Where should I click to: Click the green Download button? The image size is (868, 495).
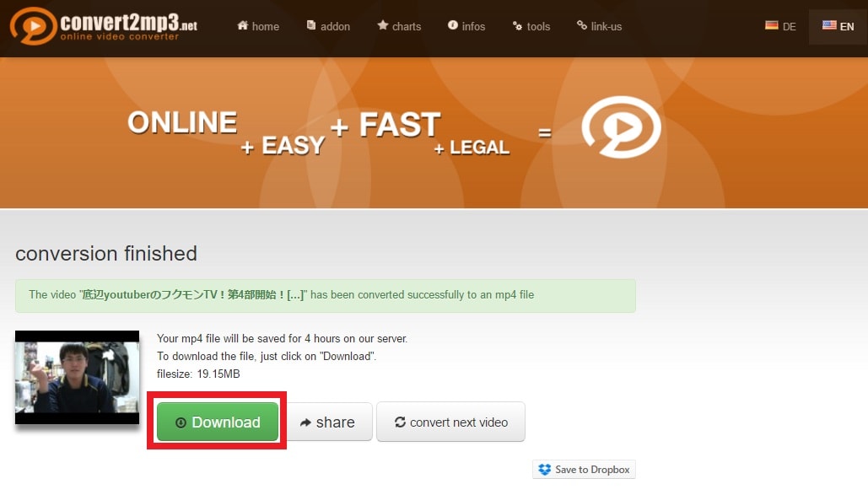tap(218, 422)
